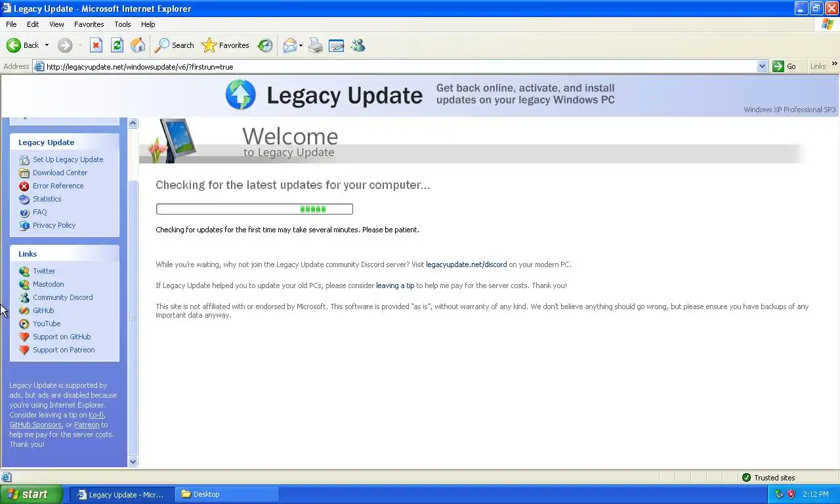Open the legacyupdate.net/discord link
The image size is (840, 504).
pyautogui.click(x=467, y=264)
